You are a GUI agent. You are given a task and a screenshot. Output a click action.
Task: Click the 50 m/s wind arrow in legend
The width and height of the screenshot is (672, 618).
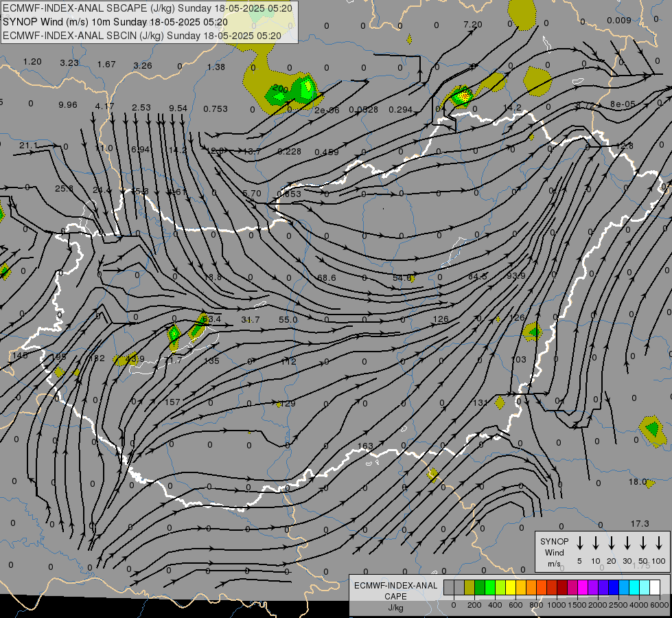pos(643,542)
